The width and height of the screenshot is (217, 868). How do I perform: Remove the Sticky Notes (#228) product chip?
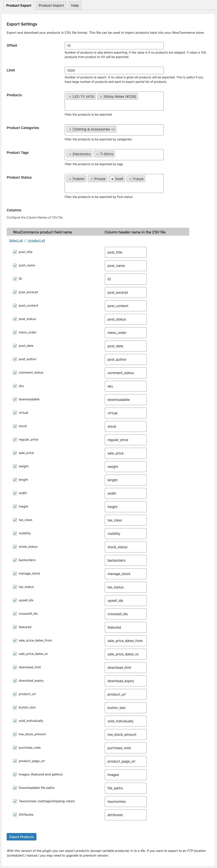pyautogui.click(x=101, y=97)
